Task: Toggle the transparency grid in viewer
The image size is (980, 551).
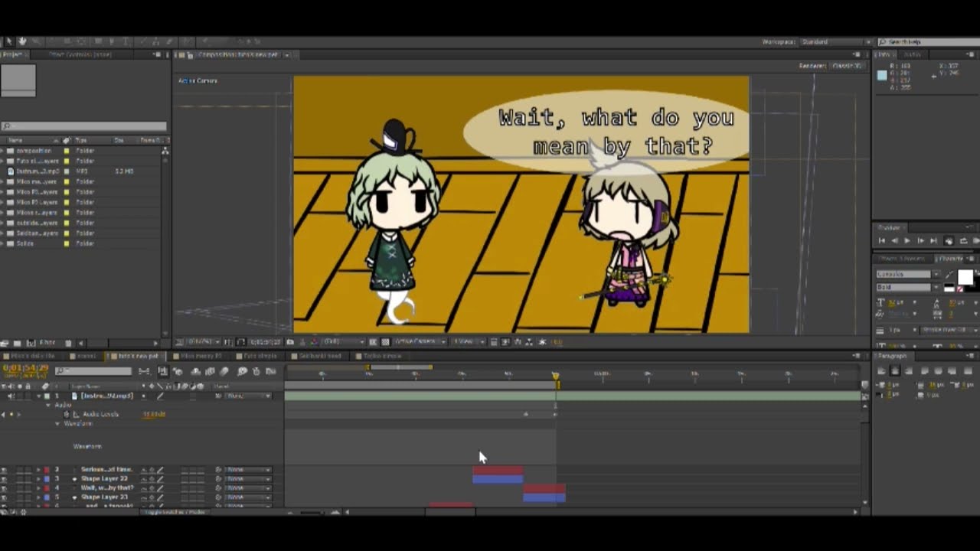Action: tap(385, 341)
